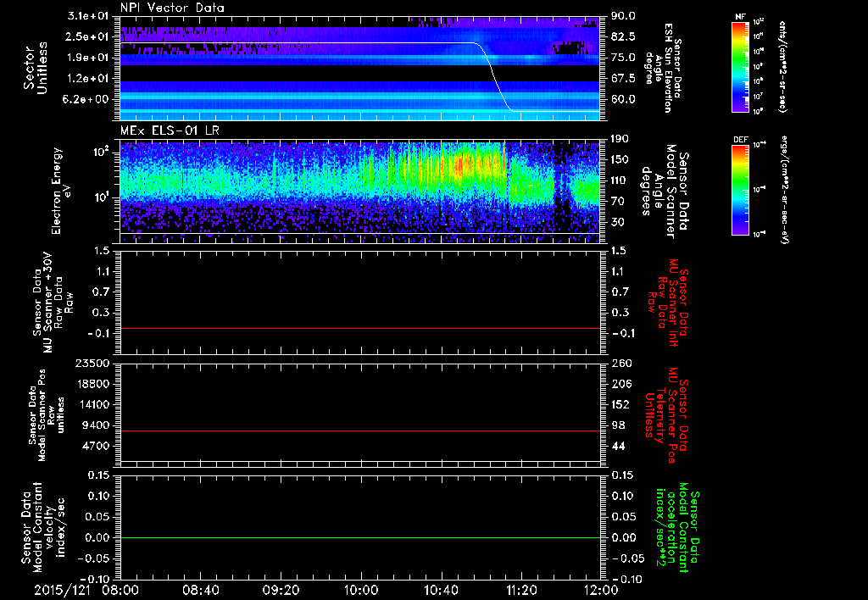Select the 08:40 time axis label
This screenshot has width=868, height=600.
coord(201,588)
